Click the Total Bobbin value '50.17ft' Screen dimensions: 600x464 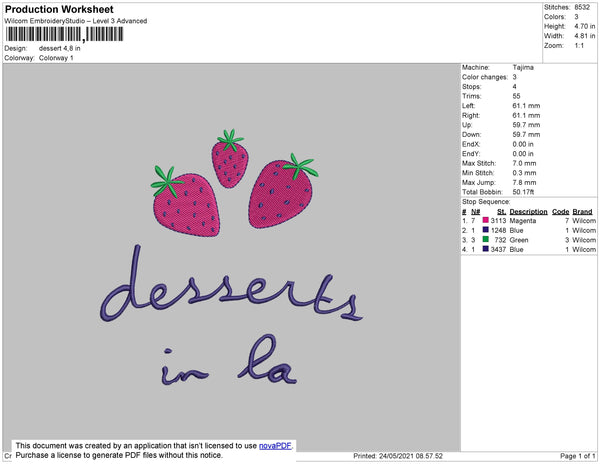(523, 192)
